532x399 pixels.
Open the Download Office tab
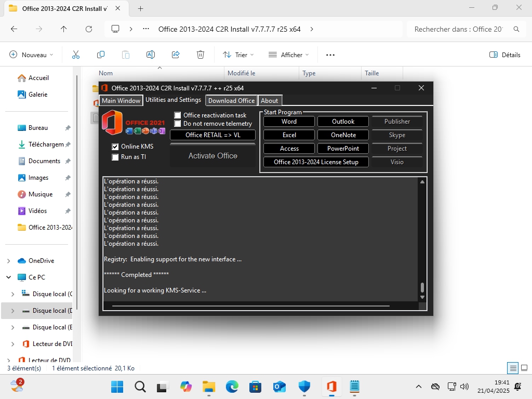coord(231,101)
